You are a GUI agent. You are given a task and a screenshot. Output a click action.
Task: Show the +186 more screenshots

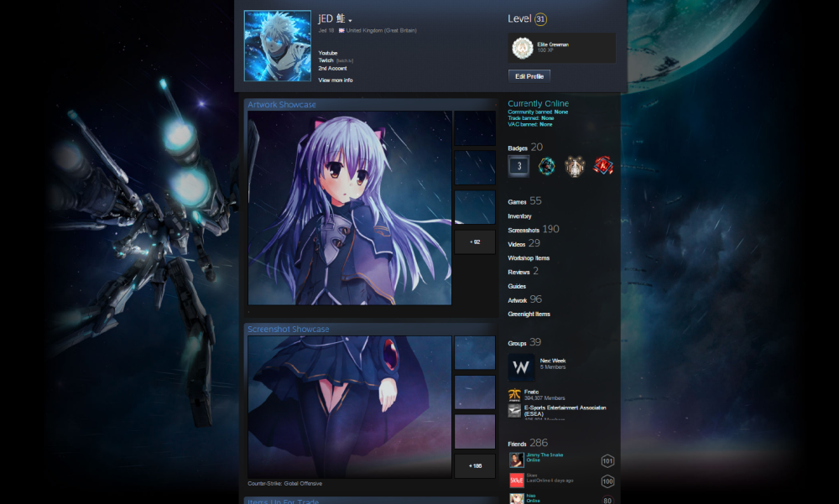point(475,465)
